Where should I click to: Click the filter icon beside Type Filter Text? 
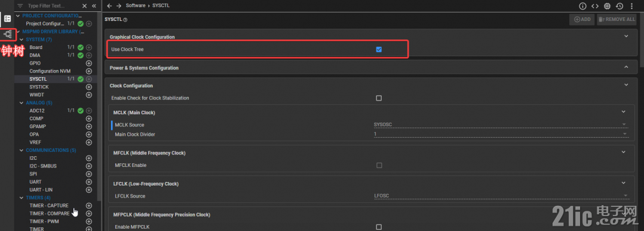pos(20,6)
